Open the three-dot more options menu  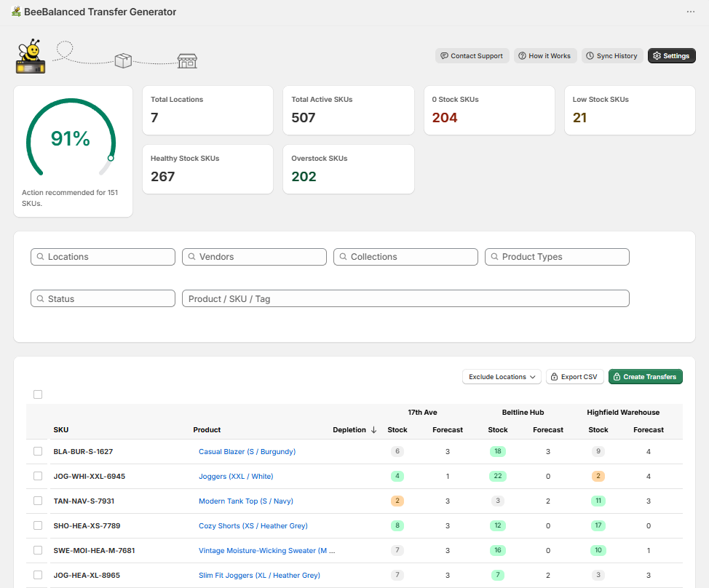click(691, 12)
